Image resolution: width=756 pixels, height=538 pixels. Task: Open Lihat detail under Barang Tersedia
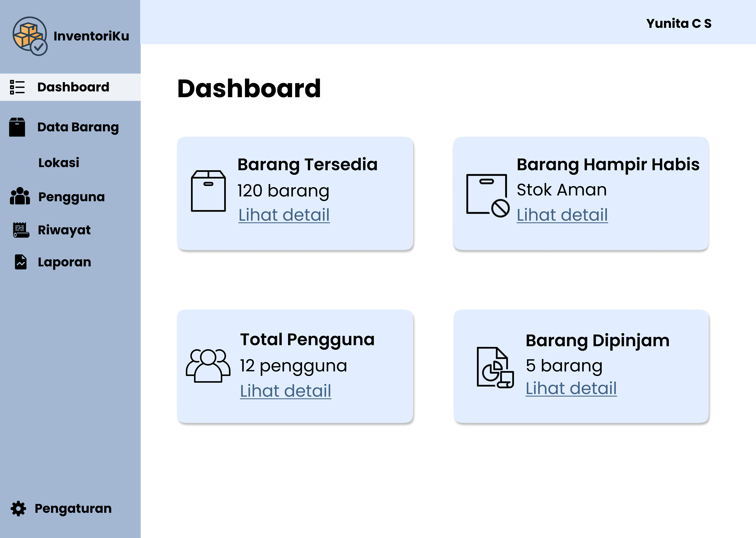(284, 215)
